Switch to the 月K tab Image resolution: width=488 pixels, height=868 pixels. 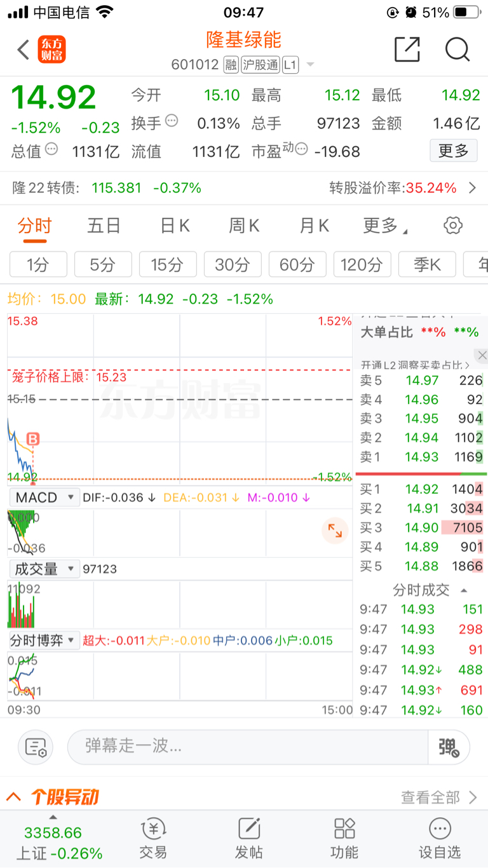pos(314,226)
